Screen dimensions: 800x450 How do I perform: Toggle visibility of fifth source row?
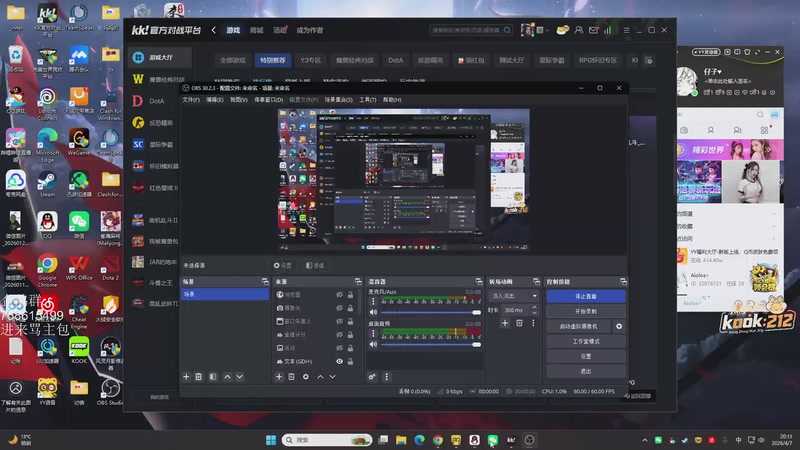pos(339,348)
